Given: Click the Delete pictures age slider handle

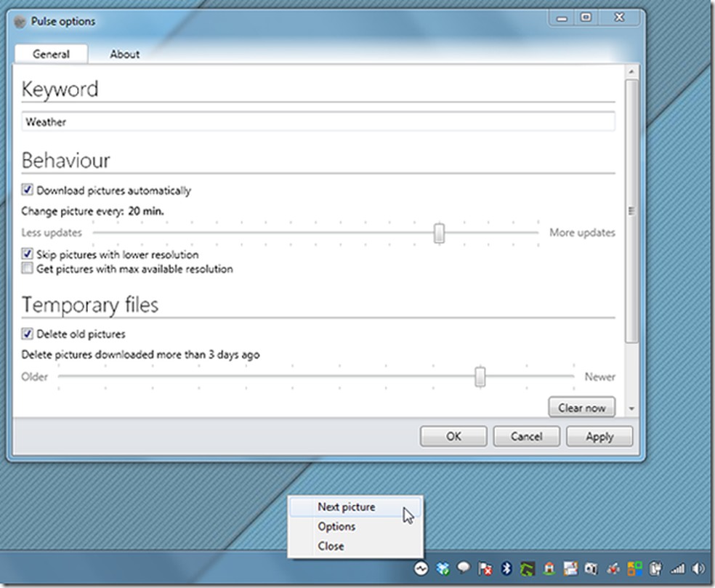Looking at the screenshot, I should 480,376.
